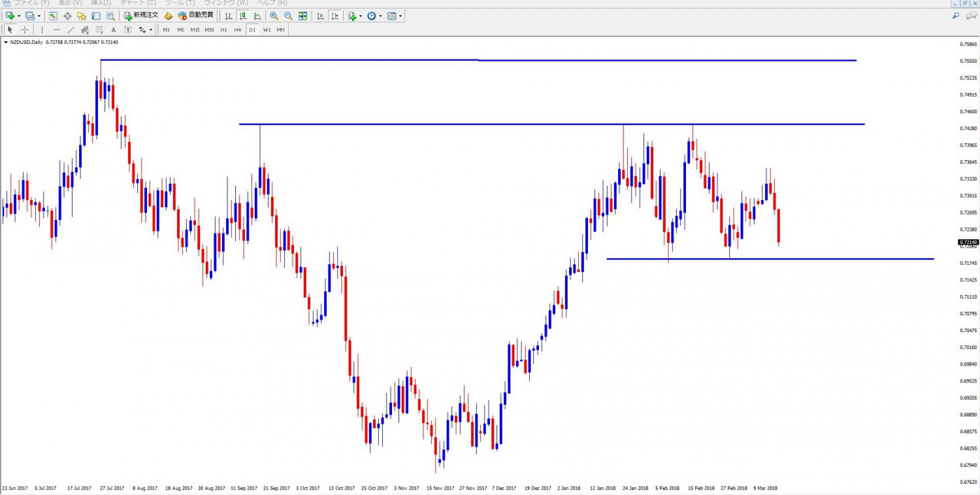
Task: Open the Indicators list dropdown
Action: coord(361,16)
